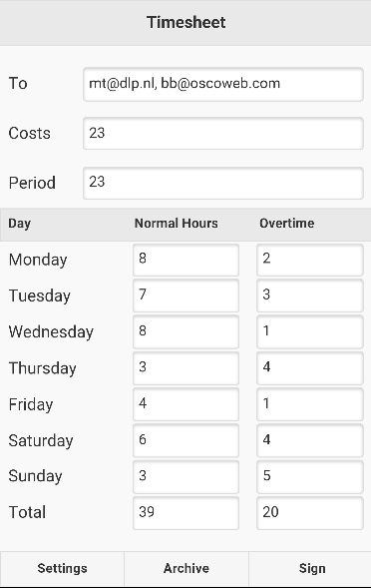Click Wednesday normal hours box
The height and width of the screenshot is (588, 371).
pos(185,331)
